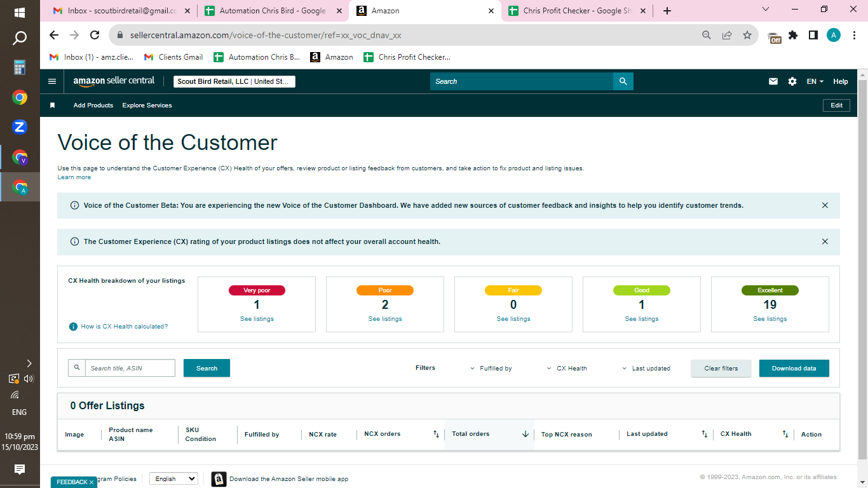Dismiss the CX rating account health banner
868x488 pixels.
[x=825, y=241]
